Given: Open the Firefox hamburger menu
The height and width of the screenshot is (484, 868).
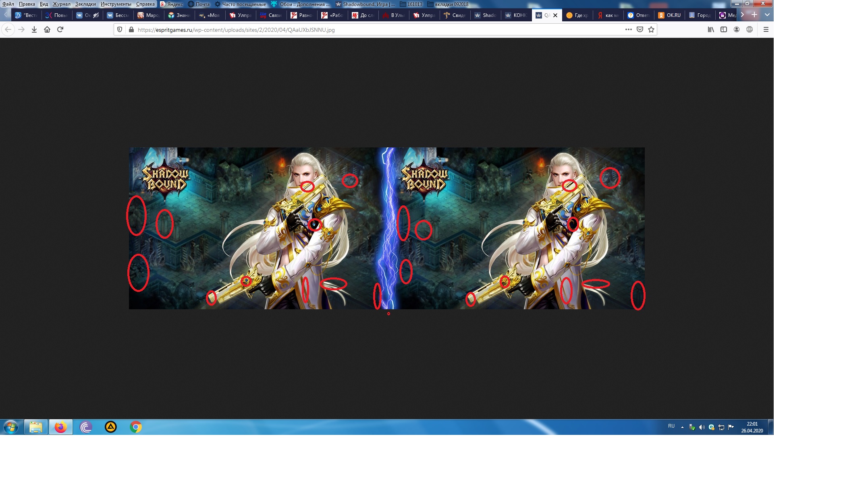Looking at the screenshot, I should [x=766, y=29].
